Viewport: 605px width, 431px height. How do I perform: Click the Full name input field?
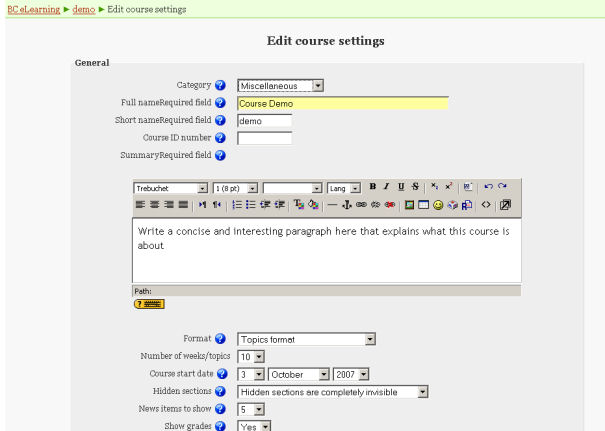(342, 103)
